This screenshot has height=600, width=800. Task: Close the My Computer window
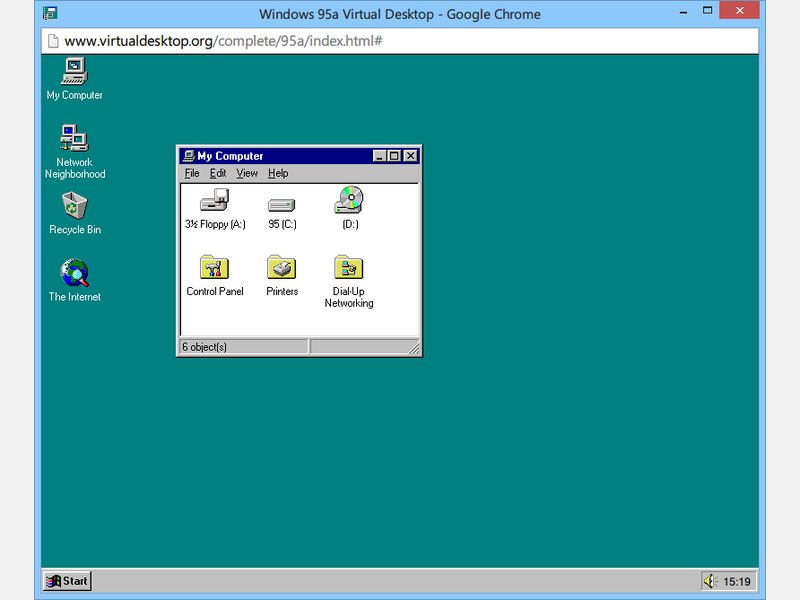pos(411,156)
